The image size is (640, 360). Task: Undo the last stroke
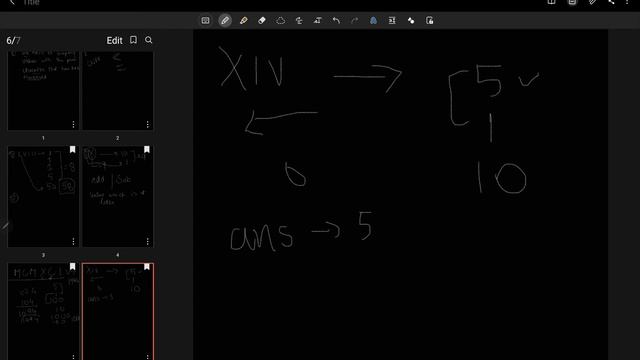click(336, 20)
